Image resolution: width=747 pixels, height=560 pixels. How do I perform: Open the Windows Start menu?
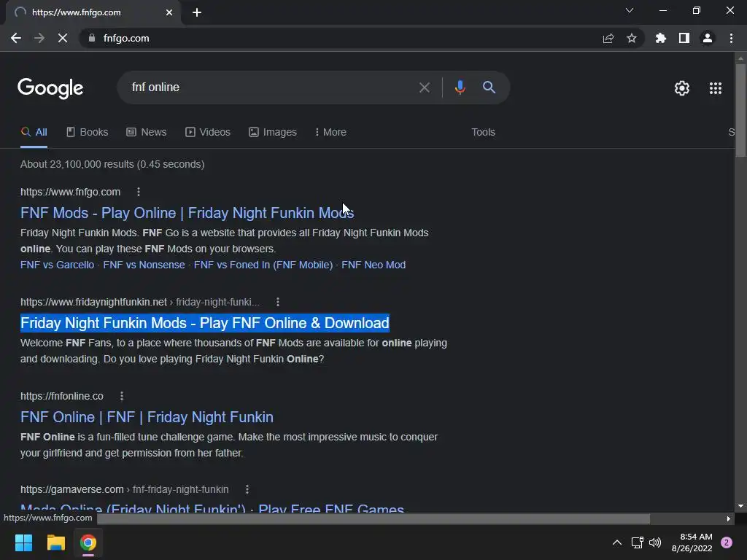point(24,542)
